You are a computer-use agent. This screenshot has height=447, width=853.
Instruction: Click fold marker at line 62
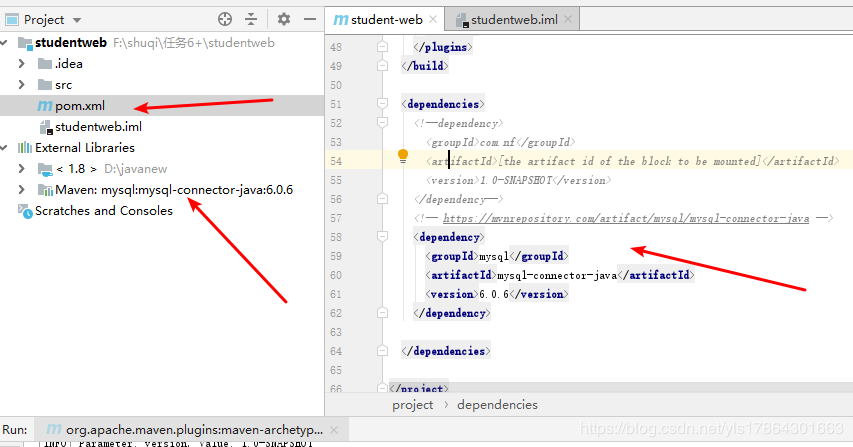[382, 313]
